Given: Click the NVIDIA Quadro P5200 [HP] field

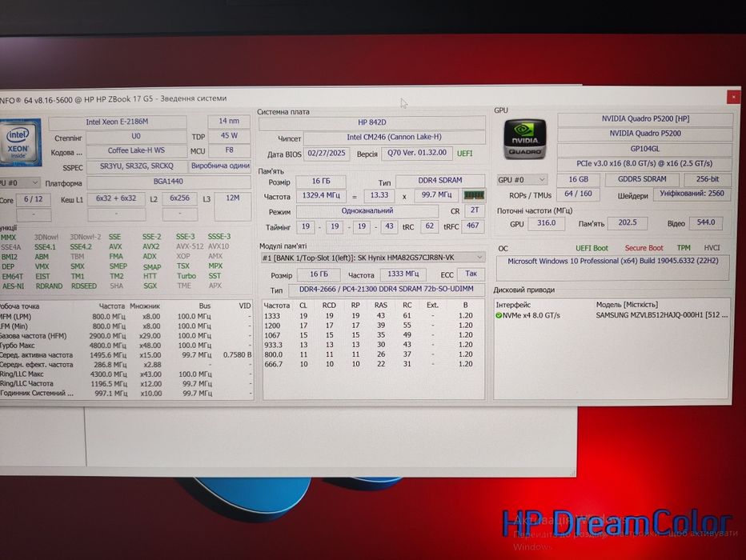Looking at the screenshot, I should point(645,119).
